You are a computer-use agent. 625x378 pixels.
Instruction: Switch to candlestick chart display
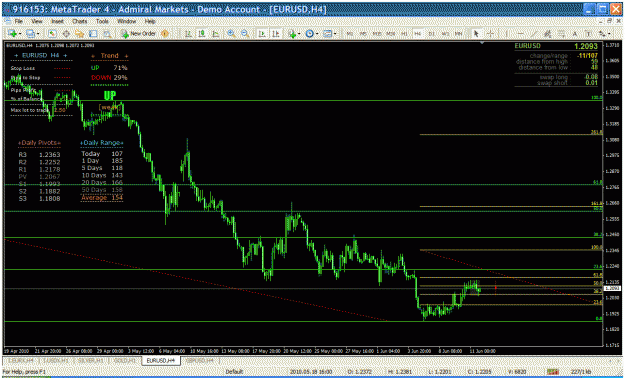202,34
